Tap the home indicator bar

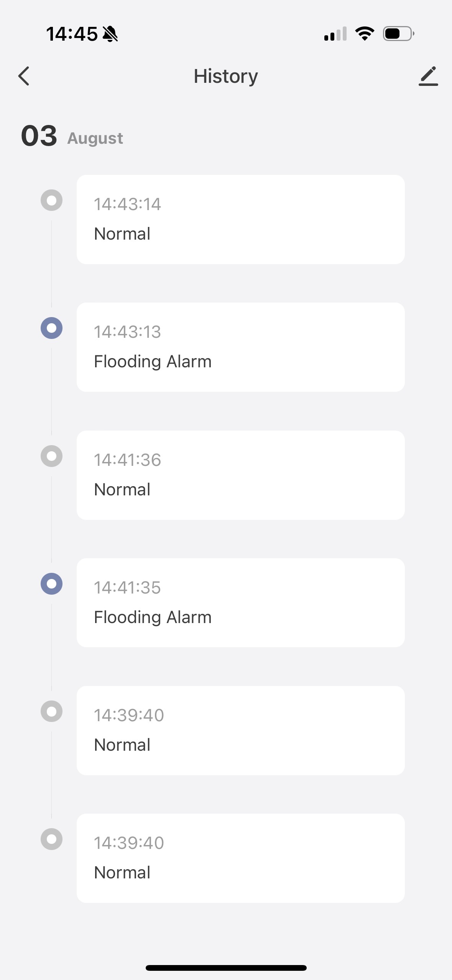pos(226,968)
